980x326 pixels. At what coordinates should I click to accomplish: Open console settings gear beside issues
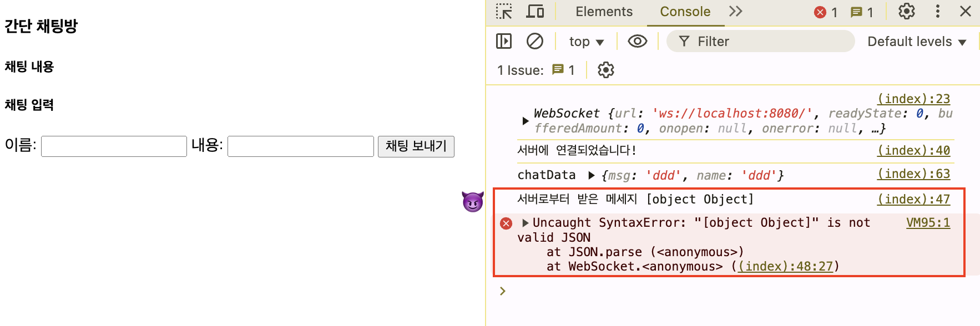click(x=606, y=70)
